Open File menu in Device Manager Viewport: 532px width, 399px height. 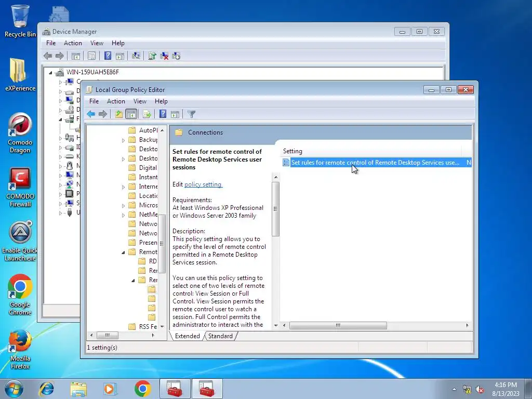click(x=51, y=43)
